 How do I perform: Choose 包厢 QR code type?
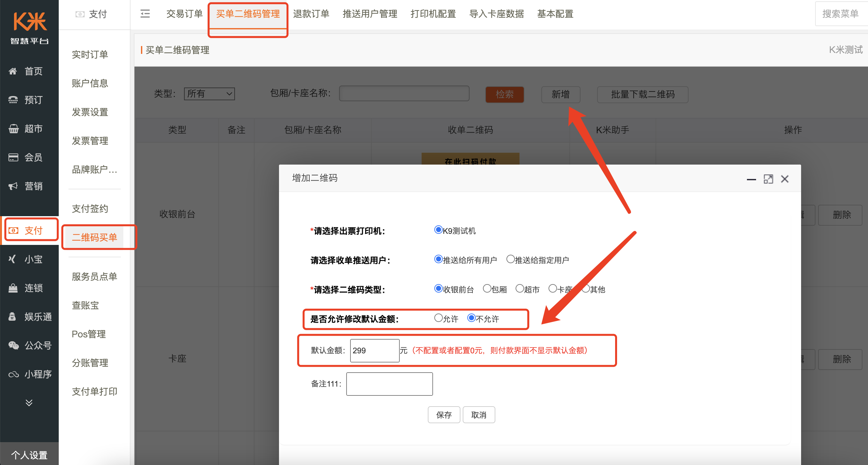pyautogui.click(x=487, y=288)
